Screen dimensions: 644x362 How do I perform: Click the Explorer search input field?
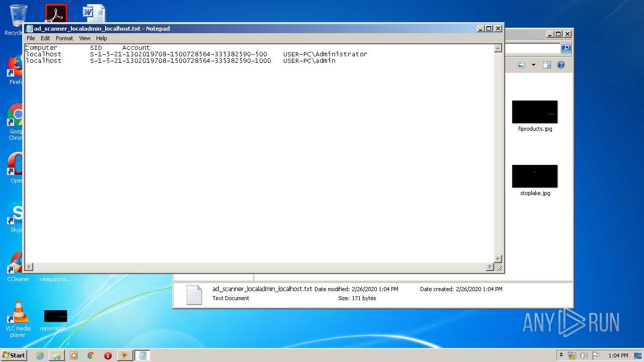532,48
